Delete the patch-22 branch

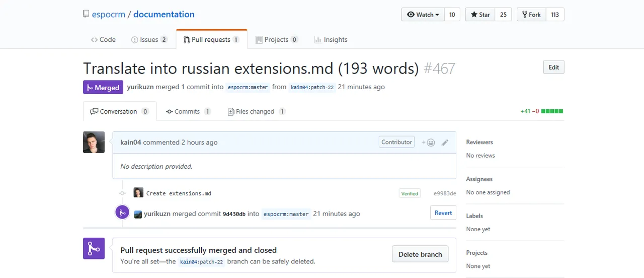[x=420, y=254]
